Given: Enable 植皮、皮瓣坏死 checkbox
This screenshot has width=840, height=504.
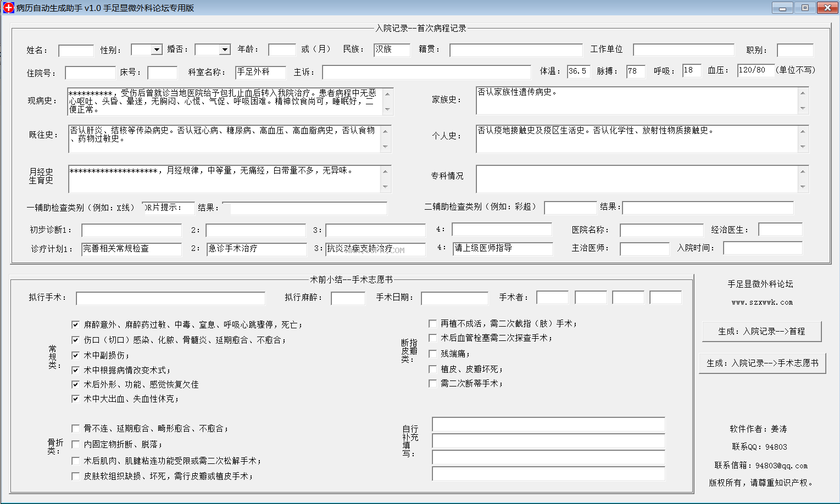Looking at the screenshot, I should [x=432, y=369].
